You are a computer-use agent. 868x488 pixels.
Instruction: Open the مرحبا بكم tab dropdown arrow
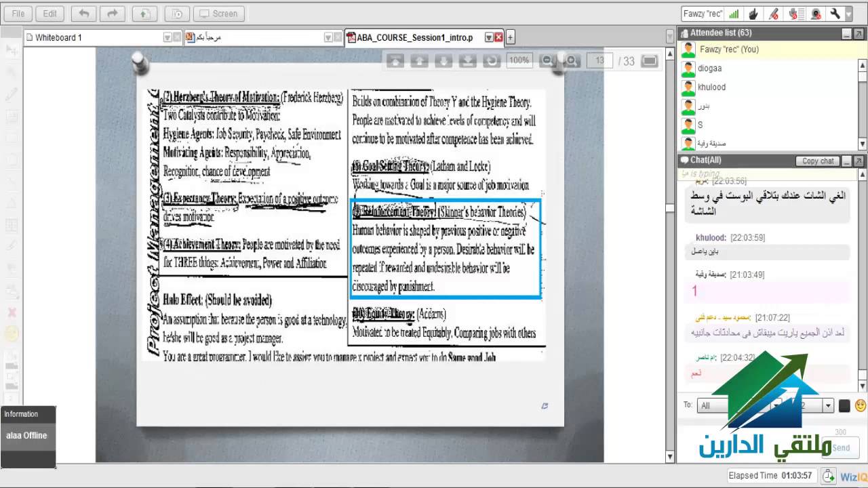(328, 38)
